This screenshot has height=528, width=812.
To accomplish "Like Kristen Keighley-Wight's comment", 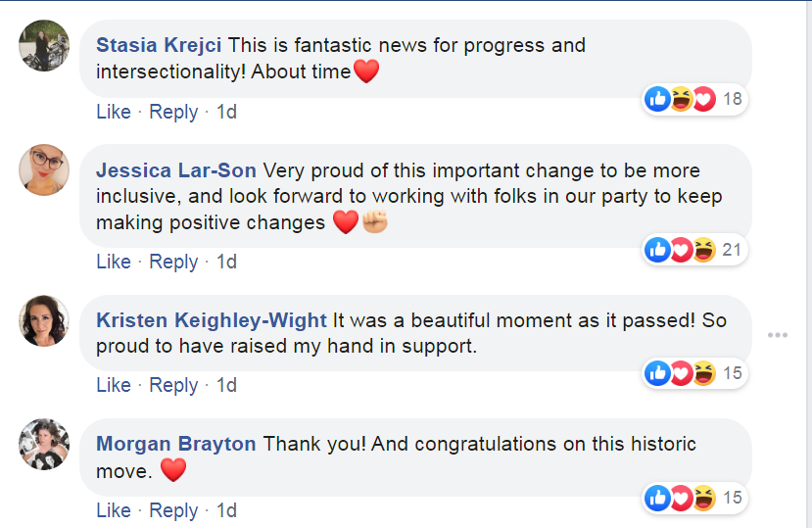I will point(113,385).
